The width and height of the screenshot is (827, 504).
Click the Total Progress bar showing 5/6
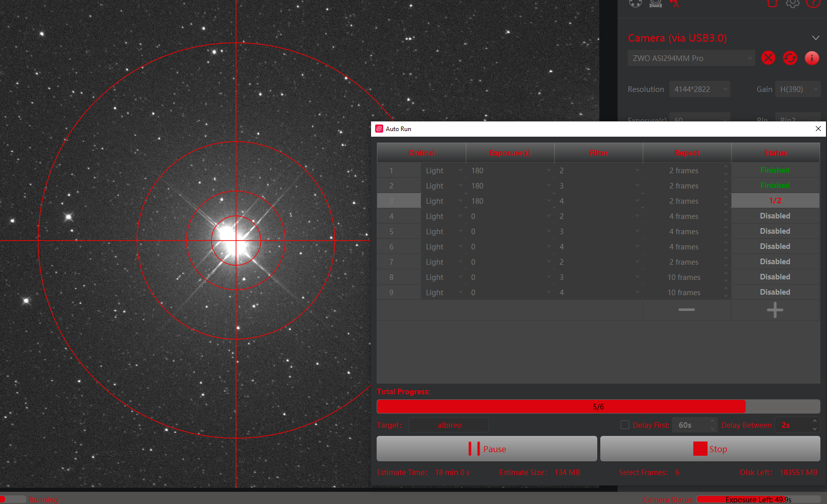598,407
